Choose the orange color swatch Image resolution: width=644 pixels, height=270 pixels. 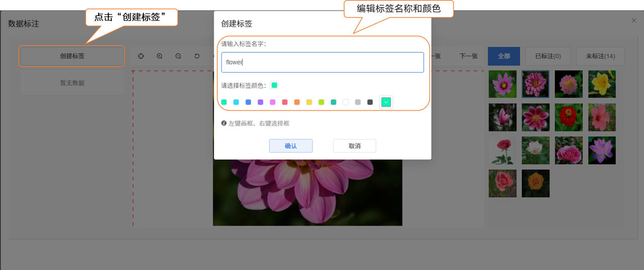pos(297,102)
